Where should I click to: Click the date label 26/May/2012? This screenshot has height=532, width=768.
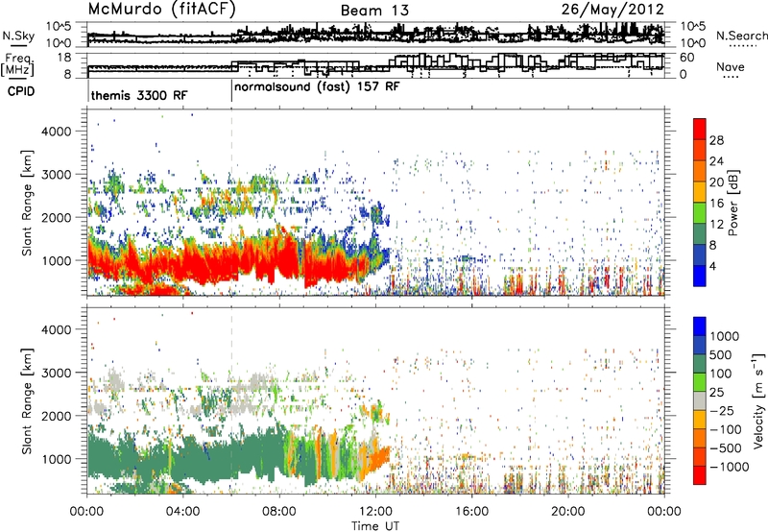[612, 9]
